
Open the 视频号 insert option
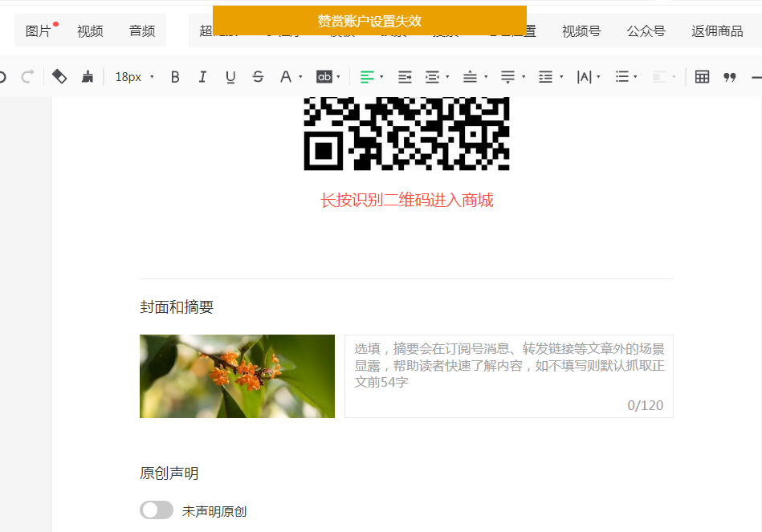tap(581, 31)
